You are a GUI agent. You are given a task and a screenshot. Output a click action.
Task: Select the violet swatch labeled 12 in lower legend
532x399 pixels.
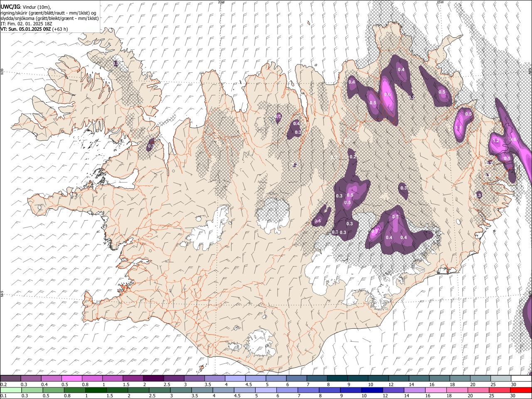[392, 390]
